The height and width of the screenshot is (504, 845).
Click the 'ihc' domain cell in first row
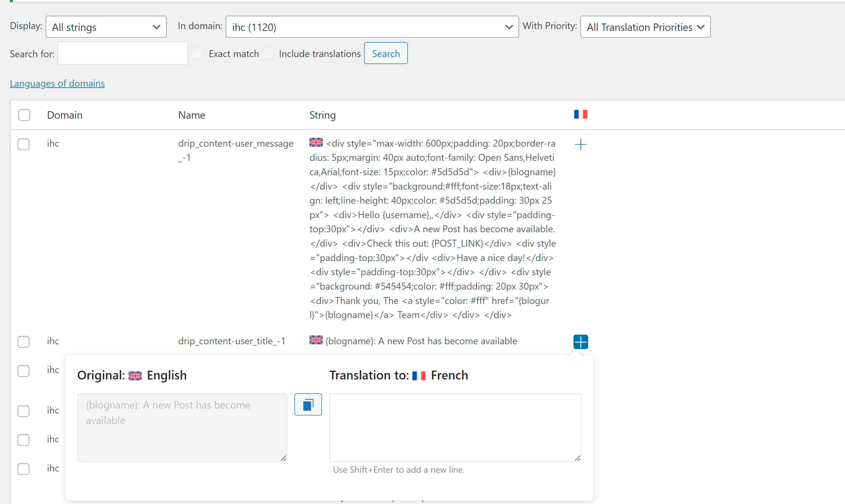pos(53,144)
